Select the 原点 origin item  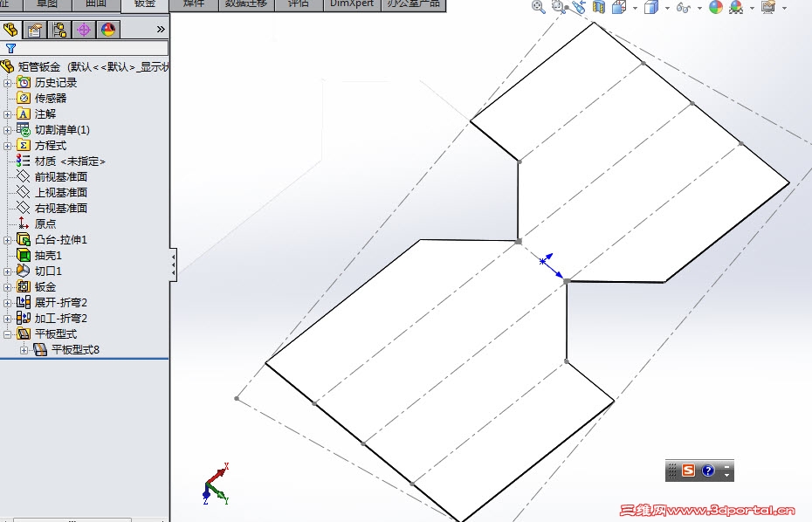click(x=45, y=223)
